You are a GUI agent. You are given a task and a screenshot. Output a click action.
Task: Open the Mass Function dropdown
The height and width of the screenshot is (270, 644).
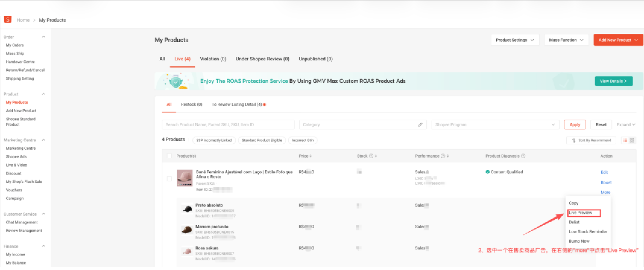click(x=566, y=40)
